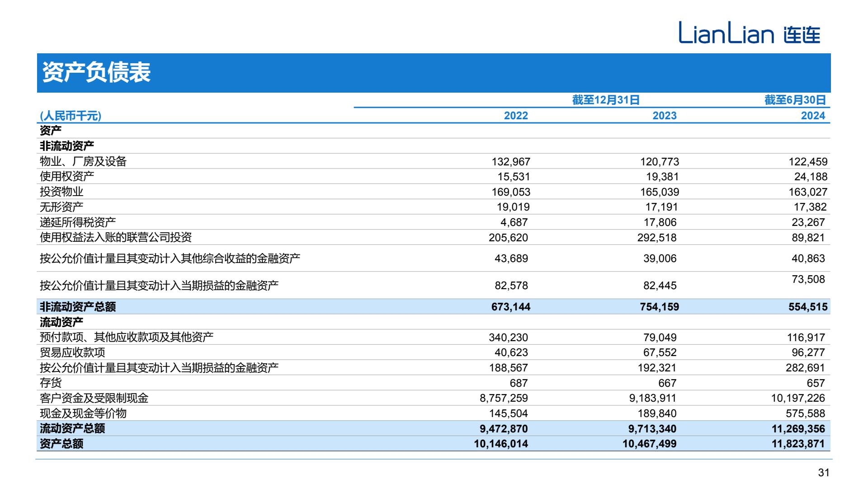Click the value 19,019
This screenshot has width=868, height=488.
(514, 207)
